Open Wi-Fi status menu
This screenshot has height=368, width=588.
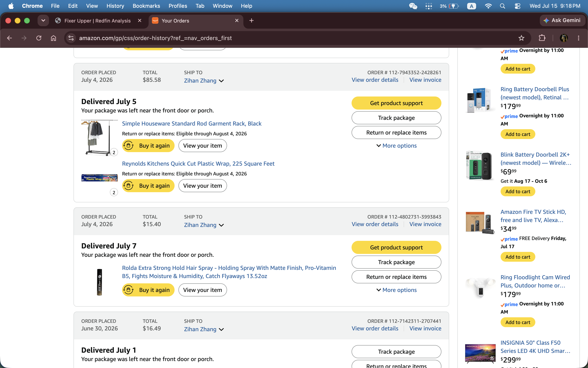(x=488, y=6)
